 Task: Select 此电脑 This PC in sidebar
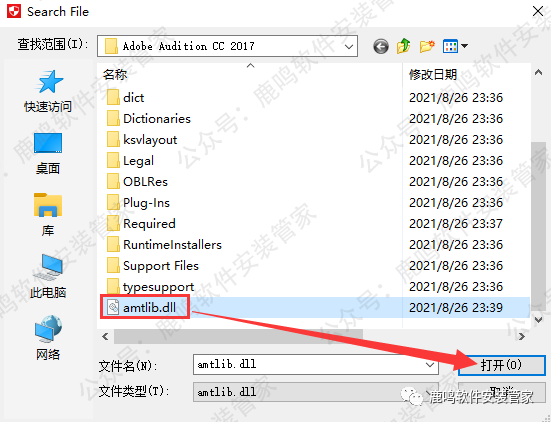pos(48,276)
